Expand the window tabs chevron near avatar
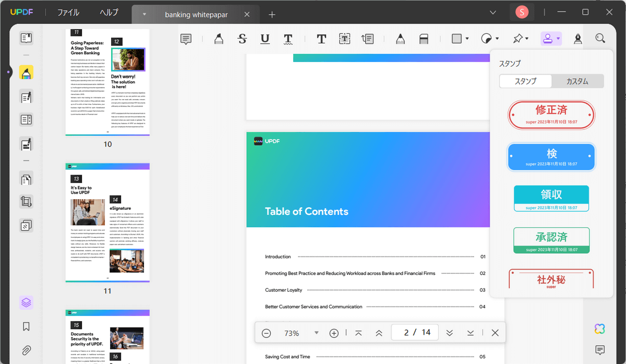 (492, 12)
